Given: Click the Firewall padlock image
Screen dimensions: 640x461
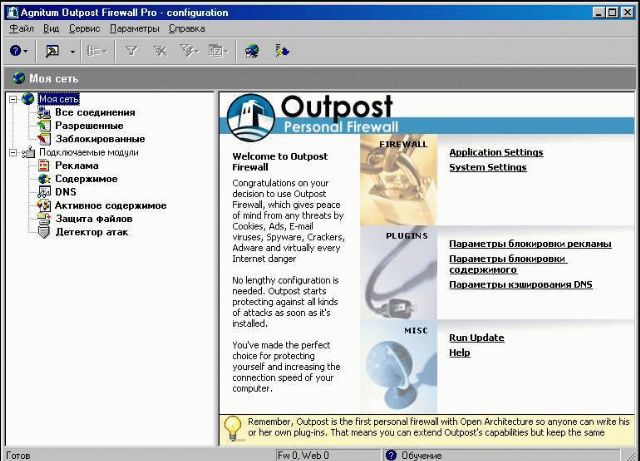Looking at the screenshot, I should [398, 180].
